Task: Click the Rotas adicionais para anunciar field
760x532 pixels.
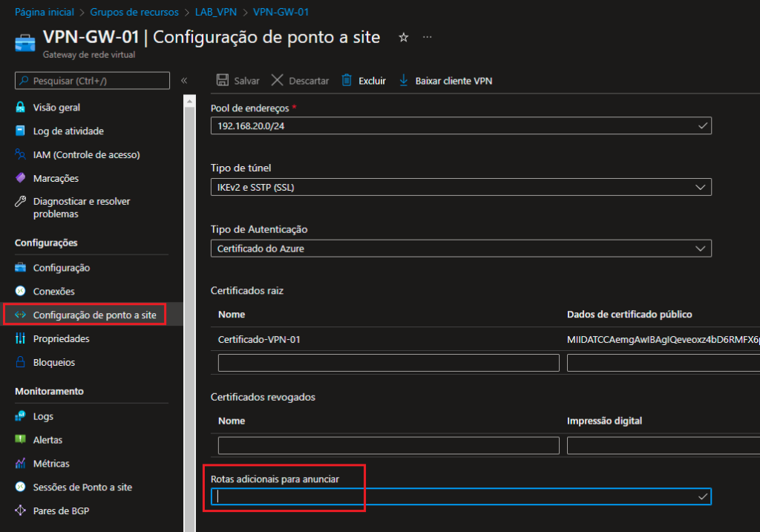Action: click(460, 497)
